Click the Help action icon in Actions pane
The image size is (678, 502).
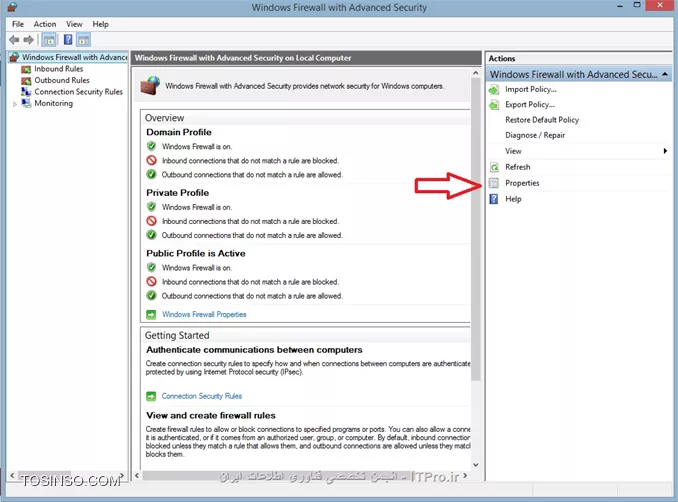coord(494,199)
